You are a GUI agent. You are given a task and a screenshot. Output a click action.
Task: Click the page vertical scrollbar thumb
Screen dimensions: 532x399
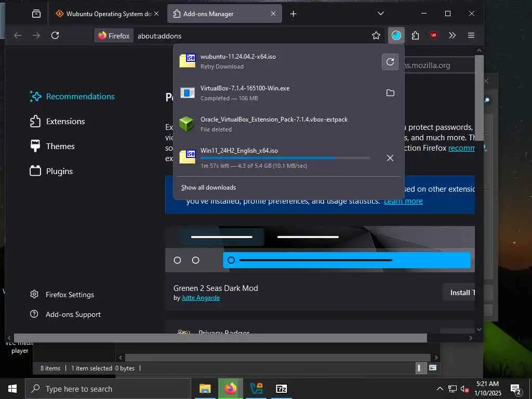pyautogui.click(x=478, y=98)
